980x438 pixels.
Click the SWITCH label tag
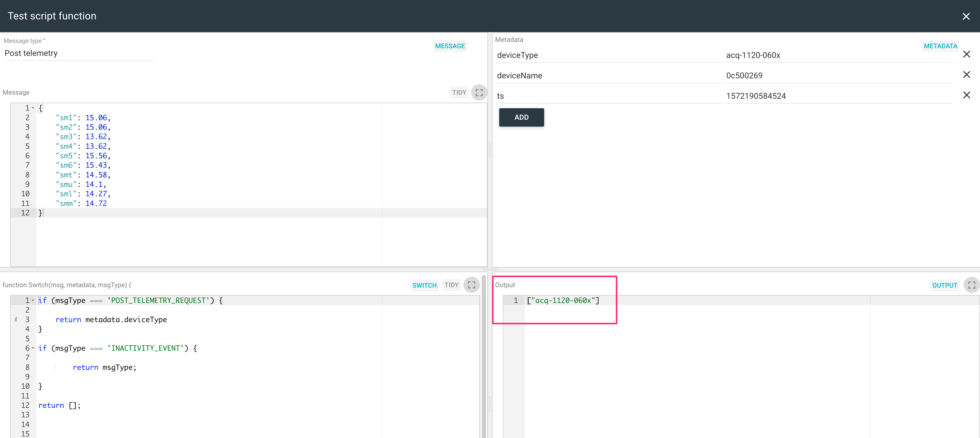(x=424, y=285)
